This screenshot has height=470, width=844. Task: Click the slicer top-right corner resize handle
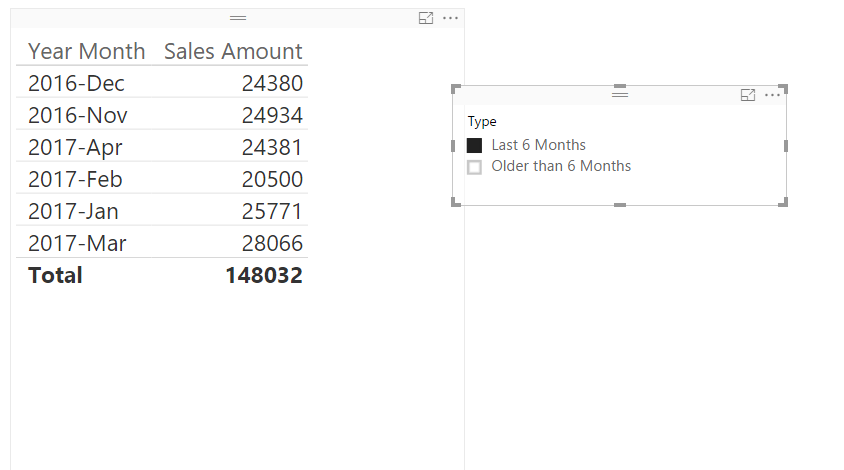click(783, 89)
